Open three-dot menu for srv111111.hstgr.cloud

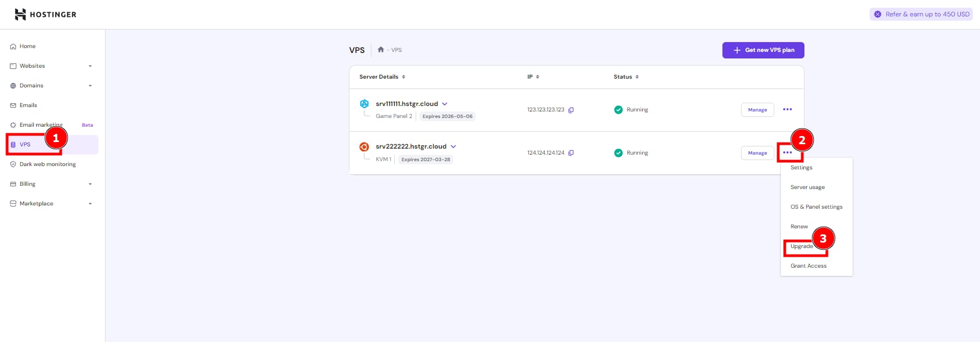787,110
